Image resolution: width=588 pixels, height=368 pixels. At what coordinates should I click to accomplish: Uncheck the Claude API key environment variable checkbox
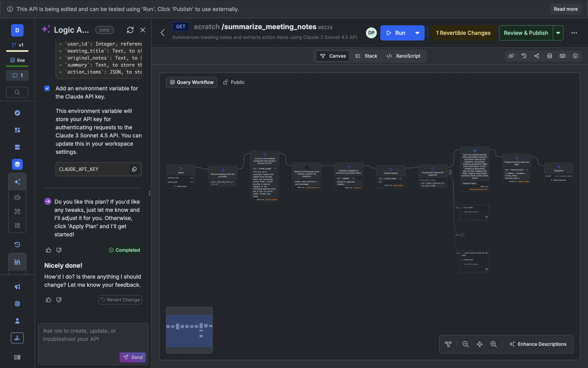click(x=47, y=88)
